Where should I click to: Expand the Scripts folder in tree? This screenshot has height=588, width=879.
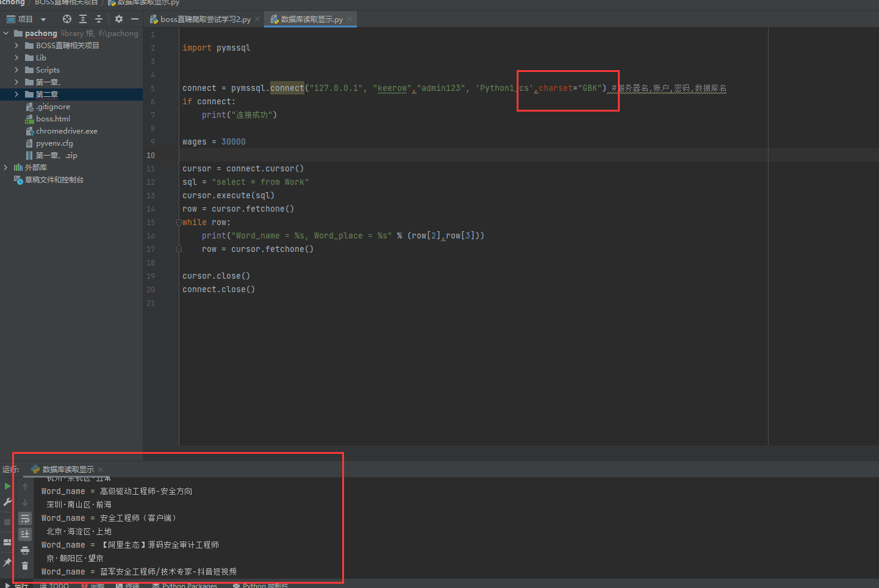click(x=16, y=70)
